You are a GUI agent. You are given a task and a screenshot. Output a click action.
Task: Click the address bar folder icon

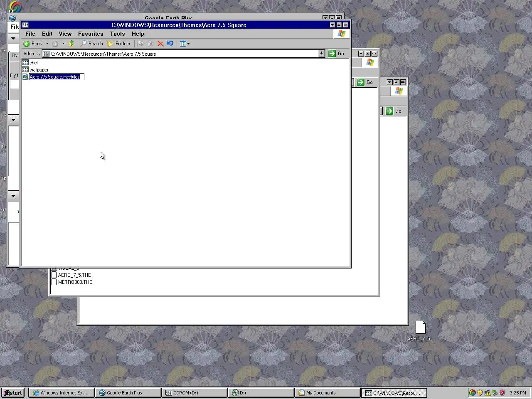tap(46, 54)
